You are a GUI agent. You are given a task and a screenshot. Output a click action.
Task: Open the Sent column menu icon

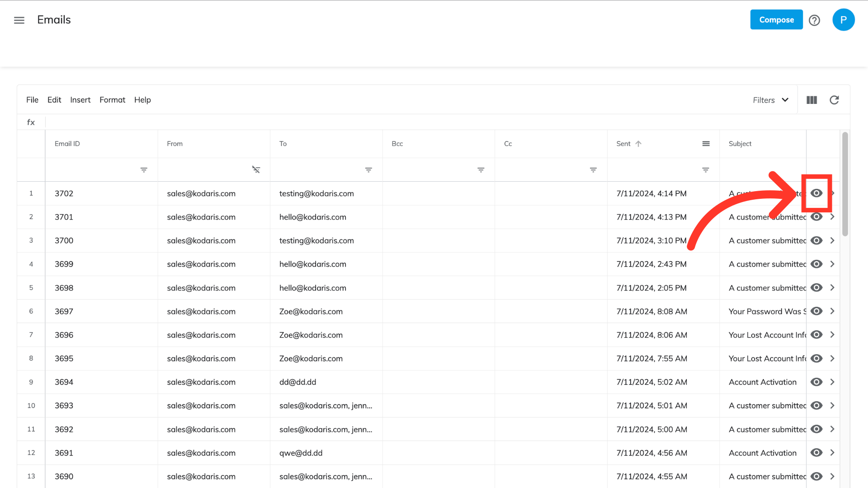706,144
